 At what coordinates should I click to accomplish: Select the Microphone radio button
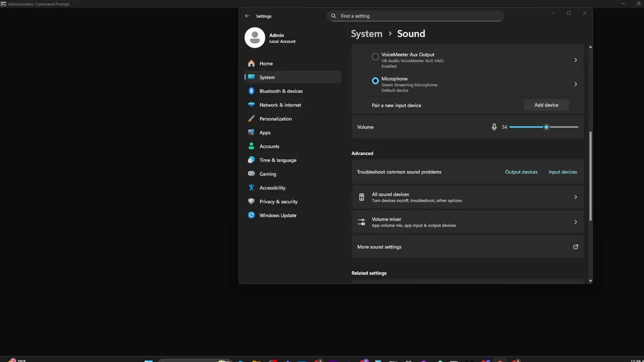click(375, 81)
